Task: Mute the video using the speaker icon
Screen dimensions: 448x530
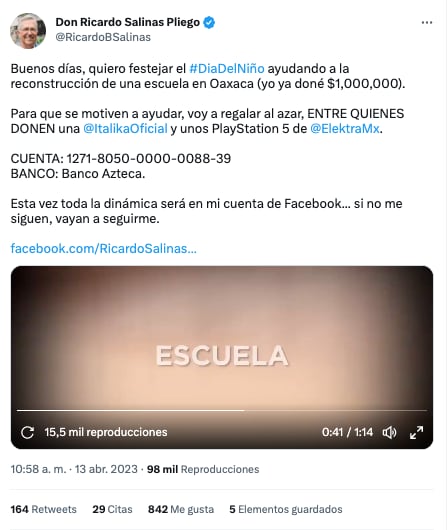Action: tap(389, 432)
